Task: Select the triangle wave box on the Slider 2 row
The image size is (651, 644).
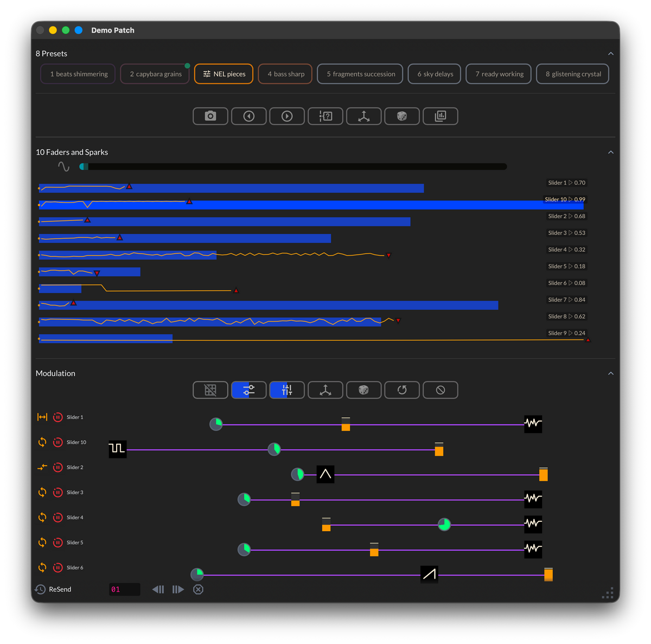Action: click(x=325, y=475)
